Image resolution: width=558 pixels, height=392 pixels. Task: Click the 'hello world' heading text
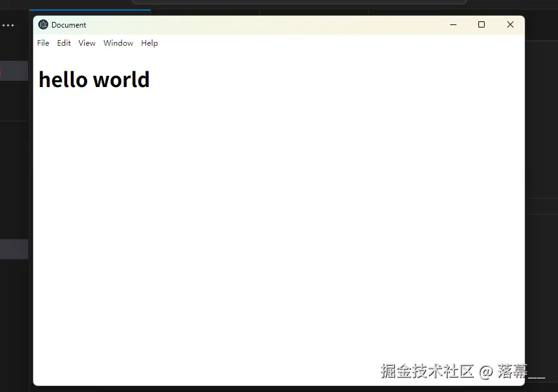point(94,79)
